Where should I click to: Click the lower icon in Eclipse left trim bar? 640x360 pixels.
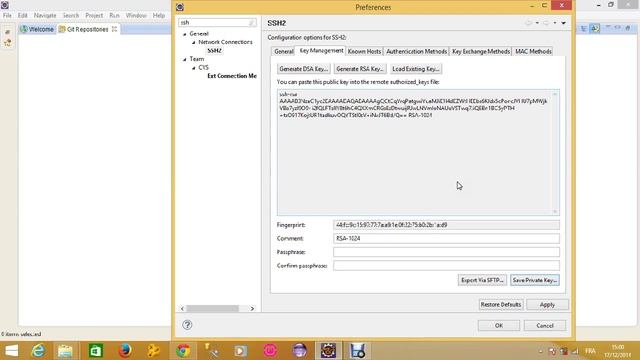pyautogui.click(x=8, y=42)
